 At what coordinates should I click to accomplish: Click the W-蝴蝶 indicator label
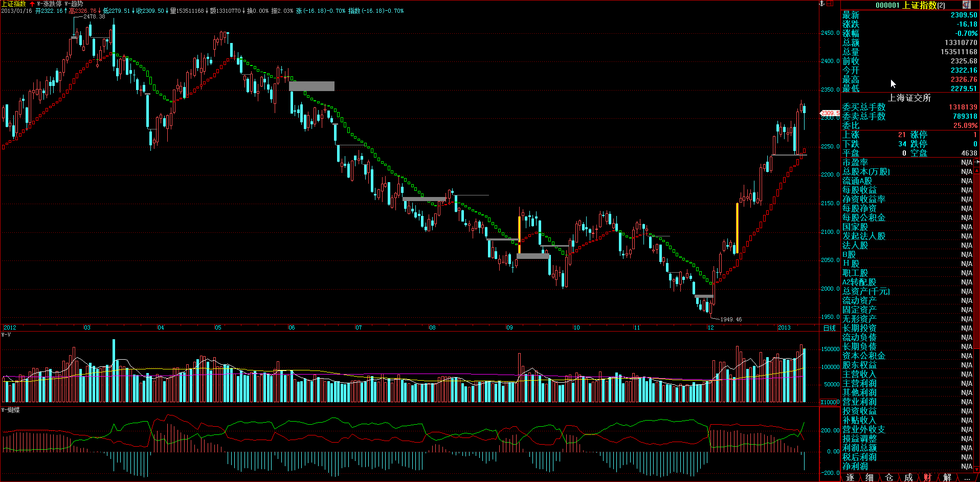(10, 410)
